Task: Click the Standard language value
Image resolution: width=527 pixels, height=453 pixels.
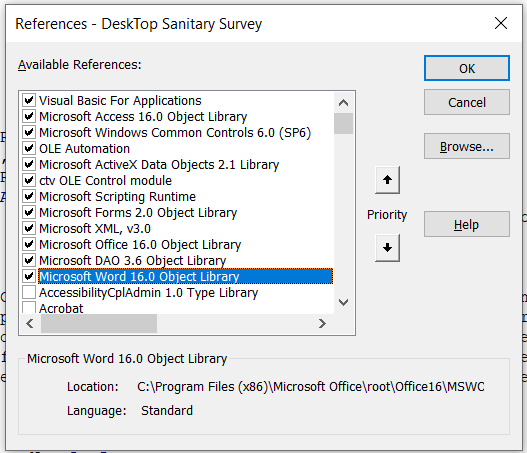Action: (167, 411)
